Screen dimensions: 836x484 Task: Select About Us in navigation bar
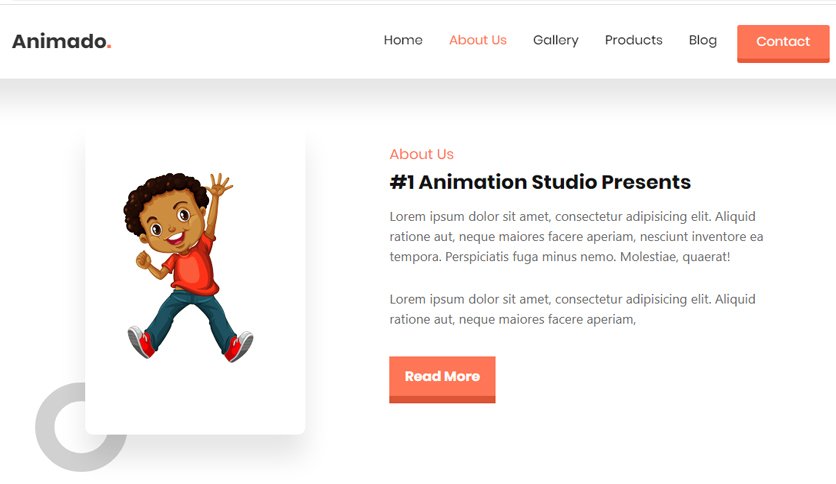tap(478, 40)
